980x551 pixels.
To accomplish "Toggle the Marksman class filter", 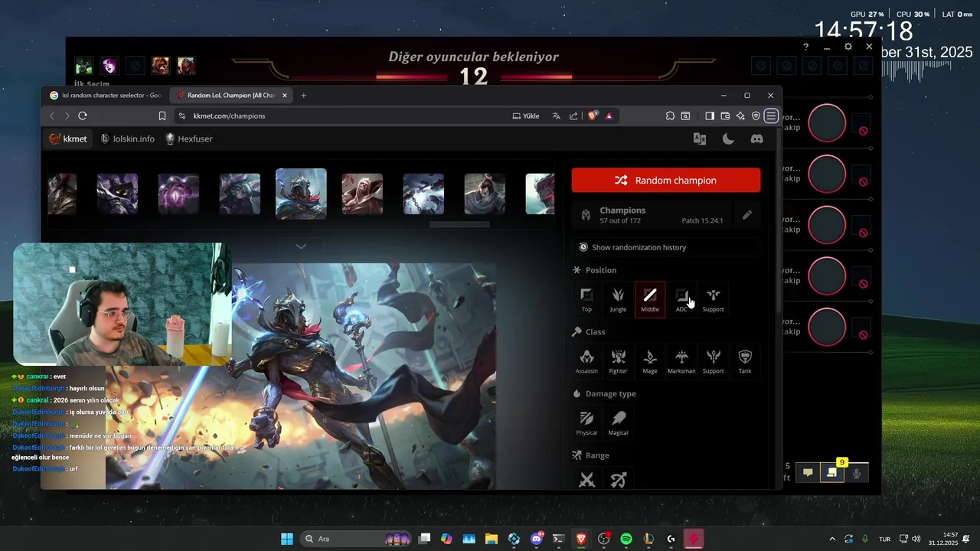I will [681, 361].
